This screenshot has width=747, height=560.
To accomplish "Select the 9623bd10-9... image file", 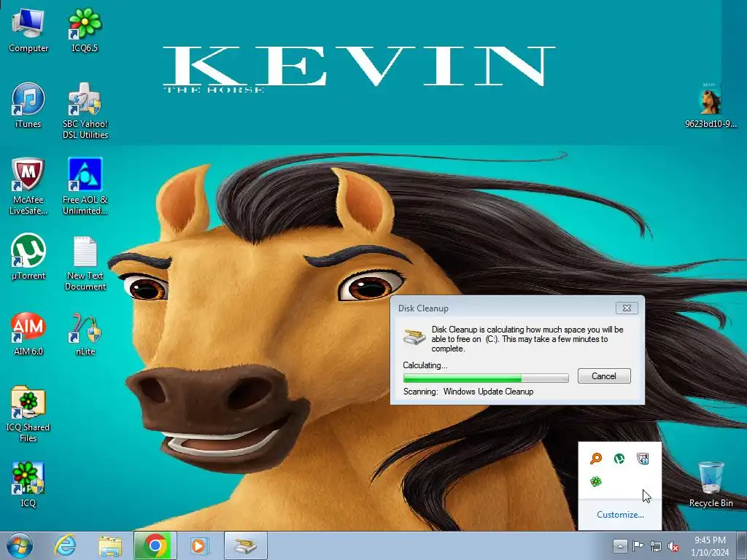I will point(711,106).
